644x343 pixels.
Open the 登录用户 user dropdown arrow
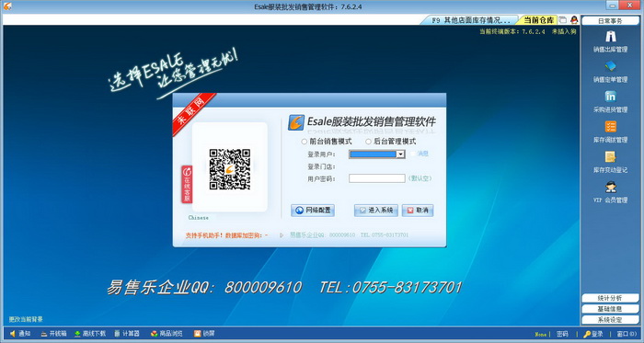click(400, 154)
